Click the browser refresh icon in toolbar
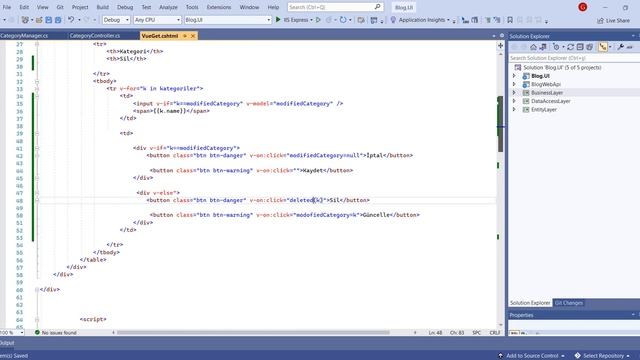Viewport: 640px width, 360px height. pos(343,20)
